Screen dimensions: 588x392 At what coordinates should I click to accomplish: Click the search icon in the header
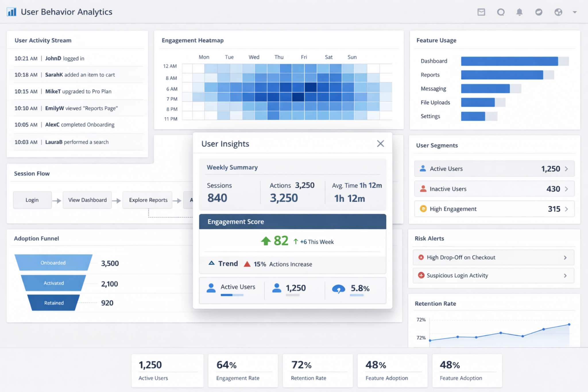[501, 12]
